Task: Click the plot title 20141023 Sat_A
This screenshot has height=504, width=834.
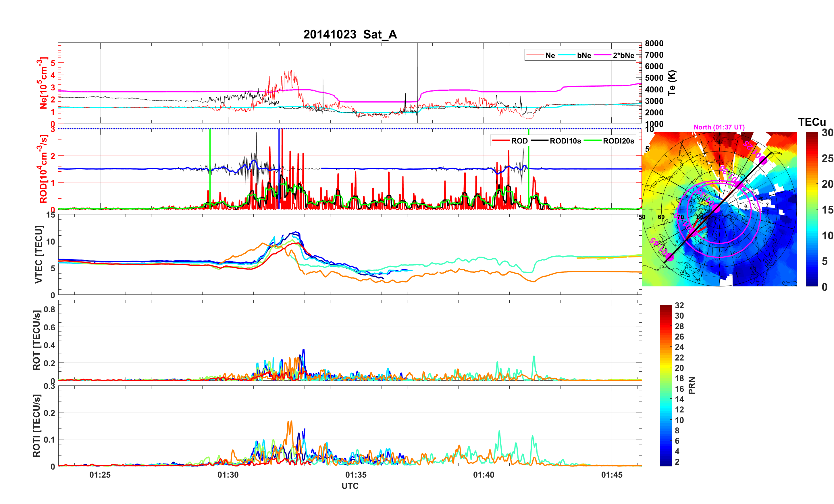Action: (x=350, y=34)
